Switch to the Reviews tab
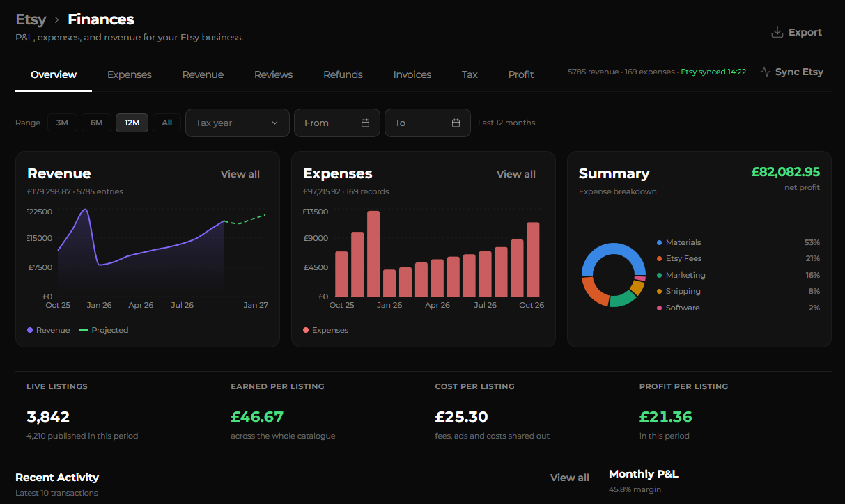 point(273,74)
